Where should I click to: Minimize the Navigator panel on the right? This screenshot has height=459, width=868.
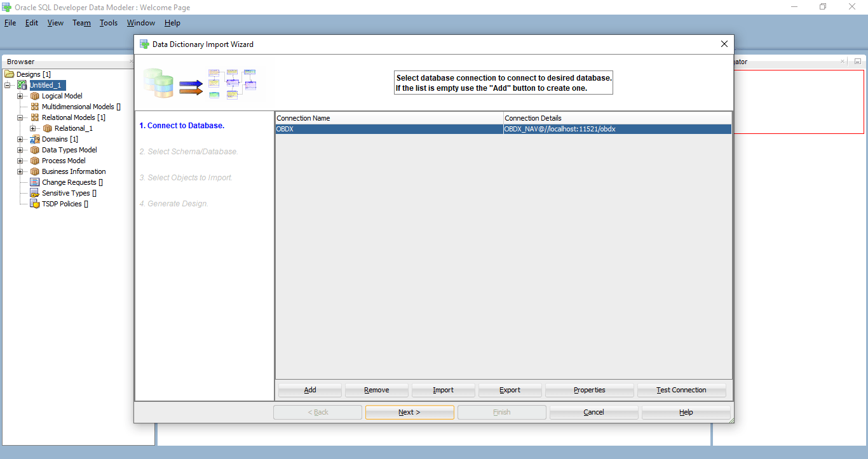[x=857, y=62]
